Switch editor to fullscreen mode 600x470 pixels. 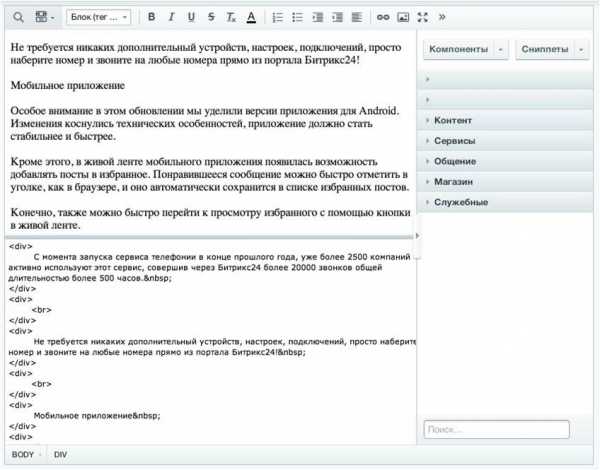coord(423,17)
